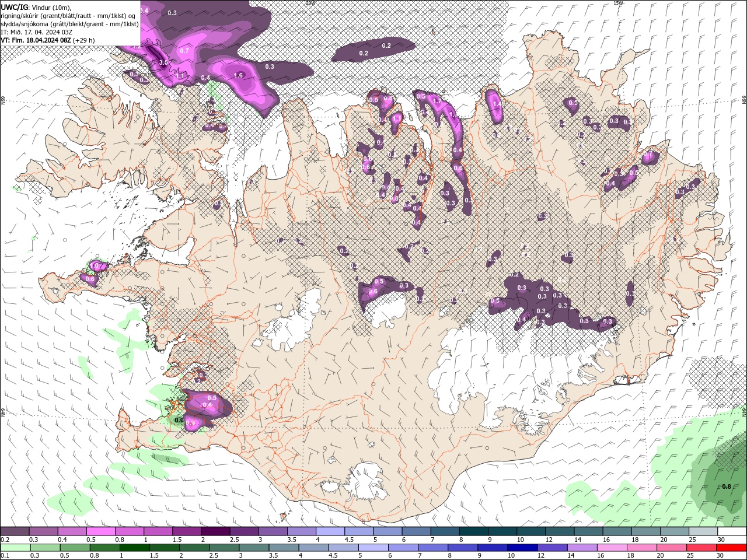Click the palest green 0.1 swatch in lower legend row
Image resolution: width=747 pixels, height=560 pixels.
click(x=15, y=547)
